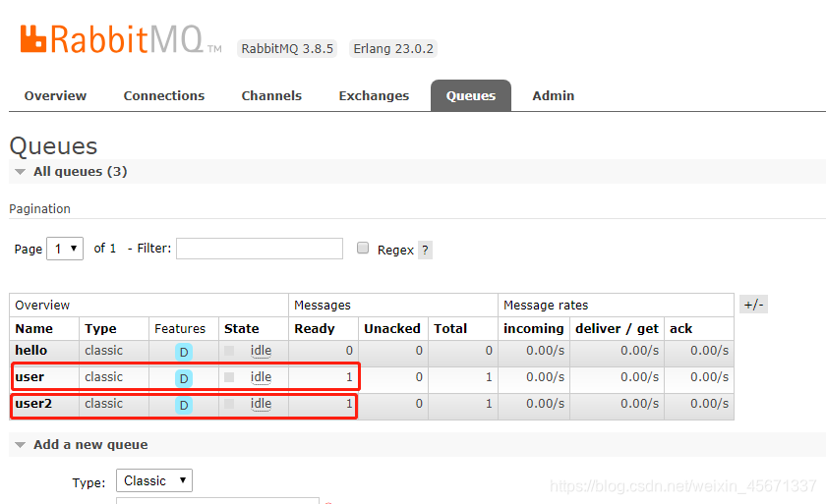Click the Message rates group header

[546, 306]
